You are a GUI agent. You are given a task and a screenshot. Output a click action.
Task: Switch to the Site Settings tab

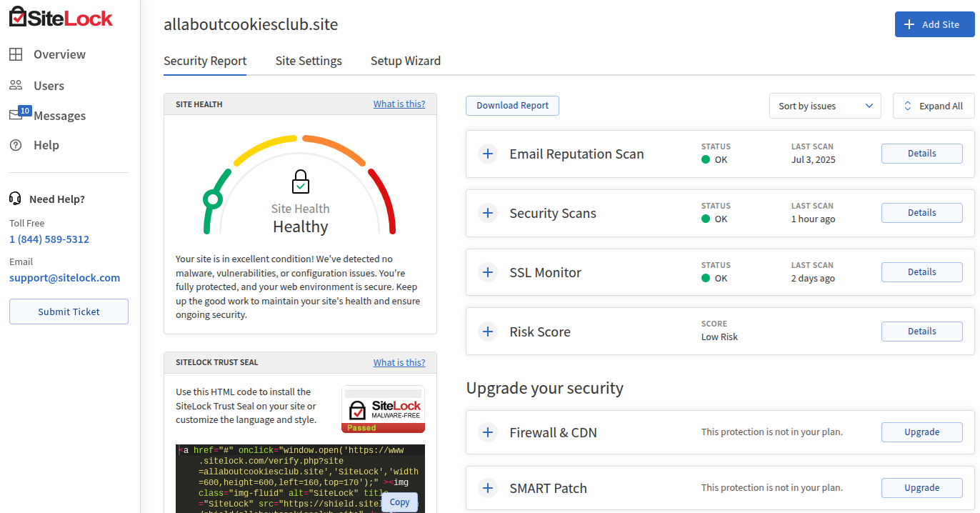pos(309,61)
